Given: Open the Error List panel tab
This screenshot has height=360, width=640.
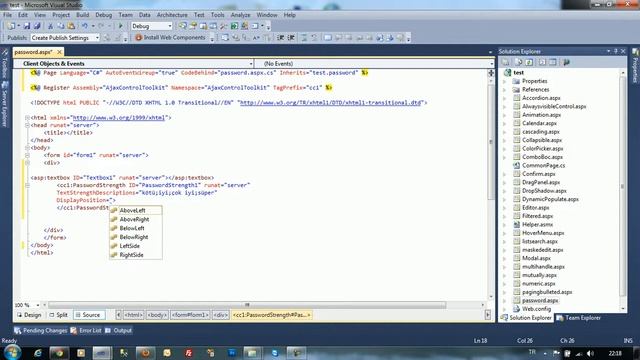Looking at the screenshot, I should (86, 331).
